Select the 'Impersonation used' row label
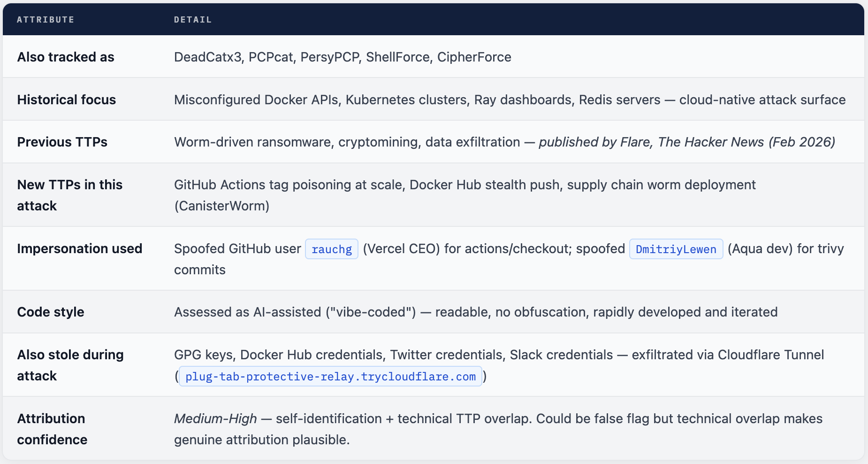The width and height of the screenshot is (868, 464). [79, 248]
